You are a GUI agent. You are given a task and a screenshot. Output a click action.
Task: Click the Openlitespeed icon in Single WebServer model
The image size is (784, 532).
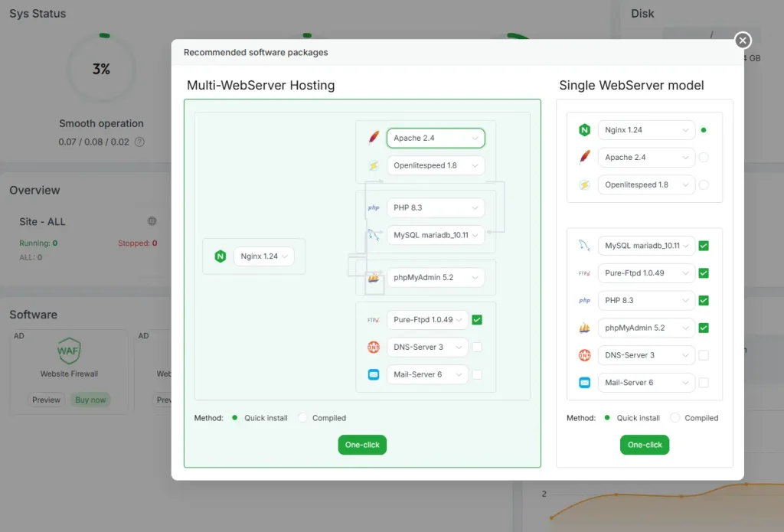584,185
